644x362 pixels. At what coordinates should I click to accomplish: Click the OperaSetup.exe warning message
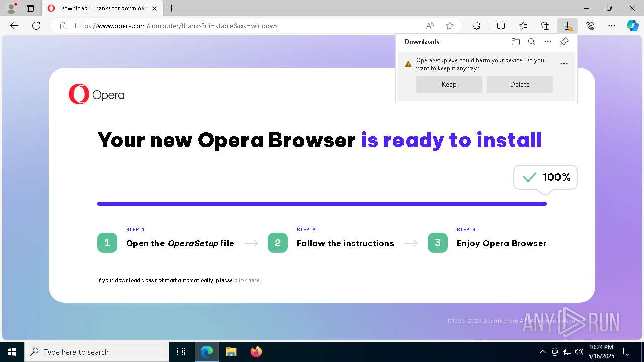(480, 64)
